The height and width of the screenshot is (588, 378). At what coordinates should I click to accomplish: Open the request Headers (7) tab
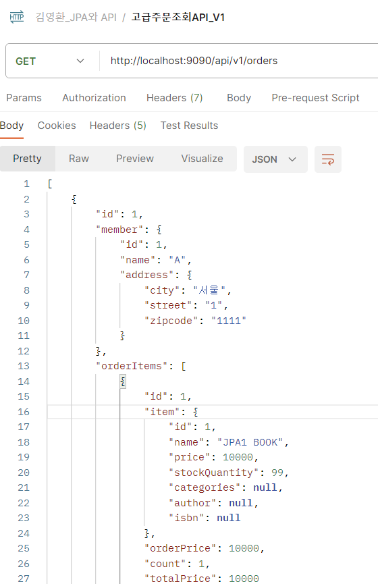174,98
